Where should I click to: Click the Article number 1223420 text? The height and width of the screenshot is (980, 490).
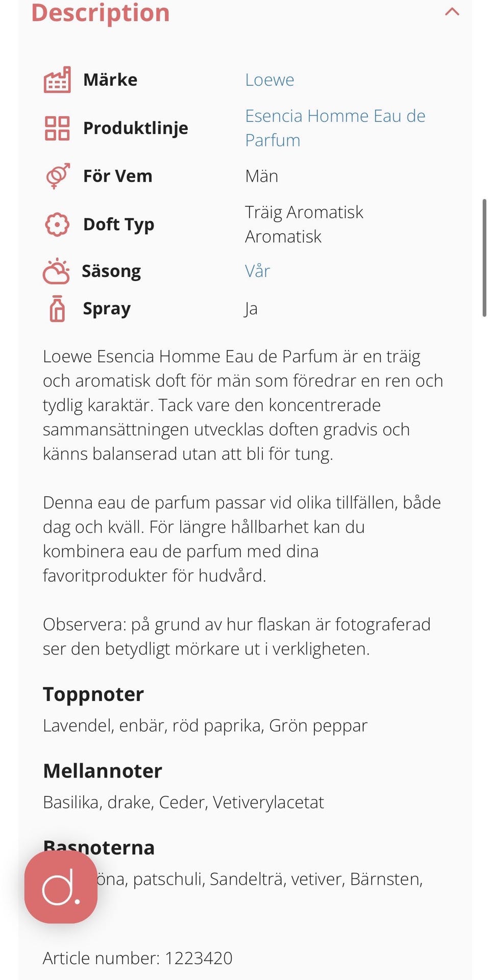(138, 958)
